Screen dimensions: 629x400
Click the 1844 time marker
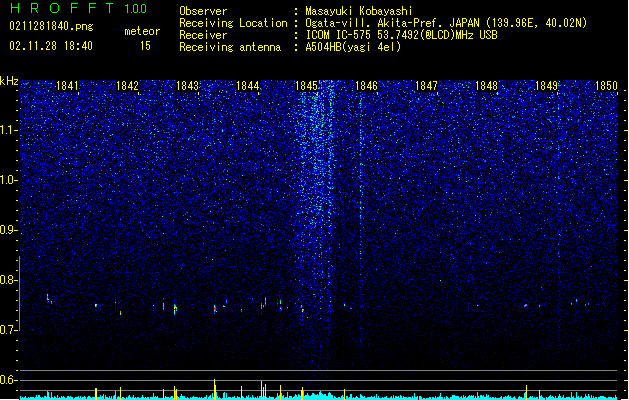[248, 86]
